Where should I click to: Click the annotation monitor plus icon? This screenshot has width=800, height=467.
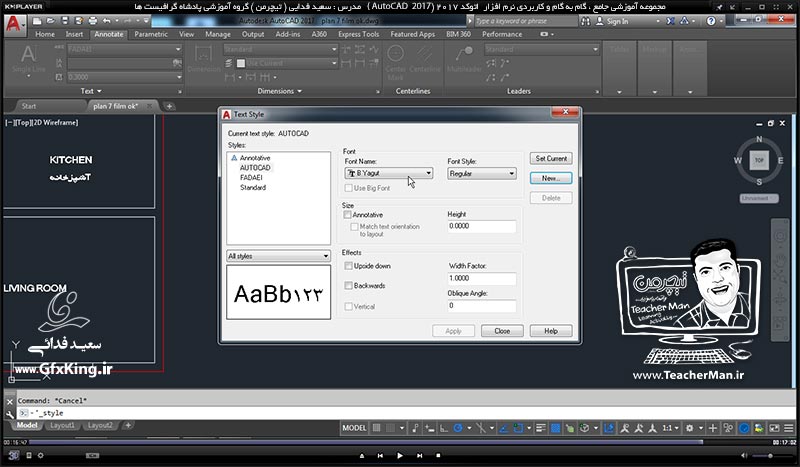[713, 428]
